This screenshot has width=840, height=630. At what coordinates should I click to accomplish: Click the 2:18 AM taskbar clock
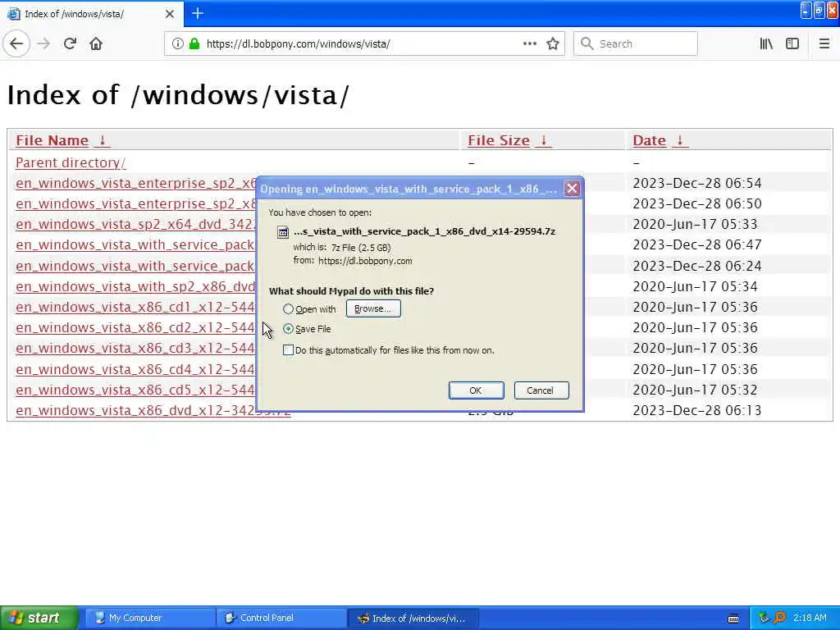(810, 618)
